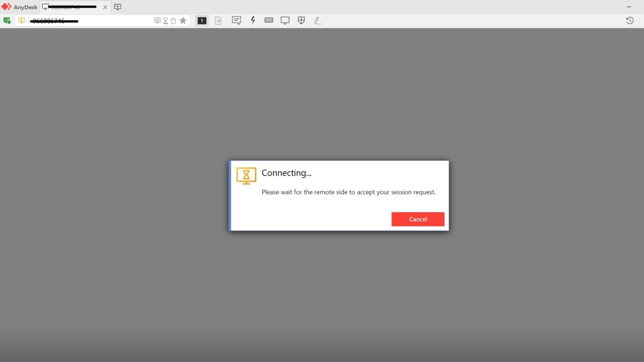The width and height of the screenshot is (644, 362).
Task: Close the current session tab
Action: (x=105, y=7)
